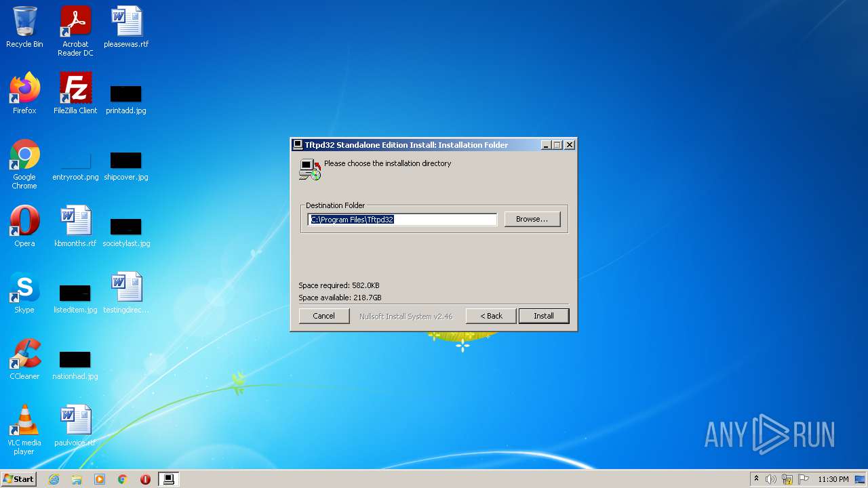Viewport: 868px width, 488px height.
Task: Open Windows Media Player taskbar icon
Action: click(100, 479)
